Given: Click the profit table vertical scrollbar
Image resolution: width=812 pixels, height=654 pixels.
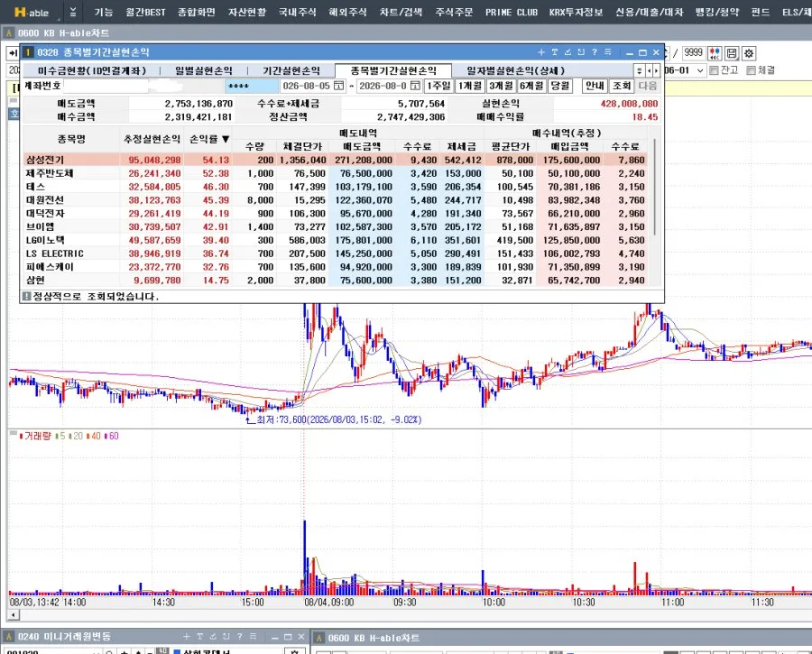Looking at the screenshot, I should pos(655,187).
